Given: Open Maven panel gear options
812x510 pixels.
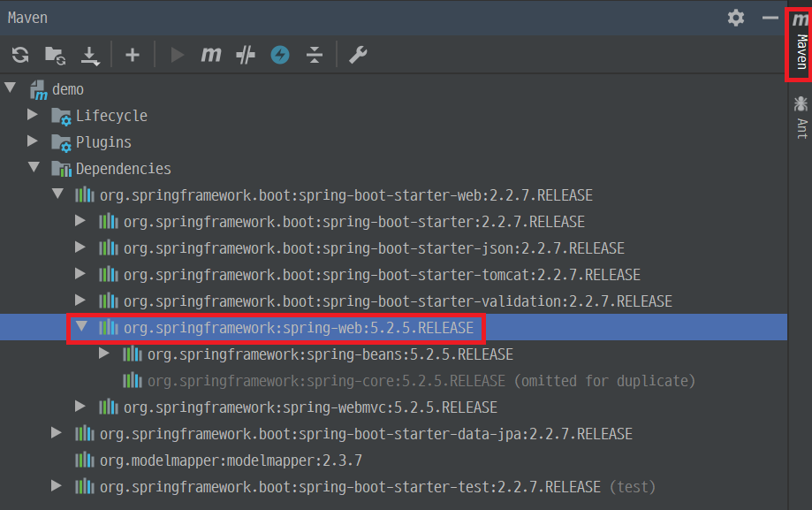Looking at the screenshot, I should click(x=736, y=18).
